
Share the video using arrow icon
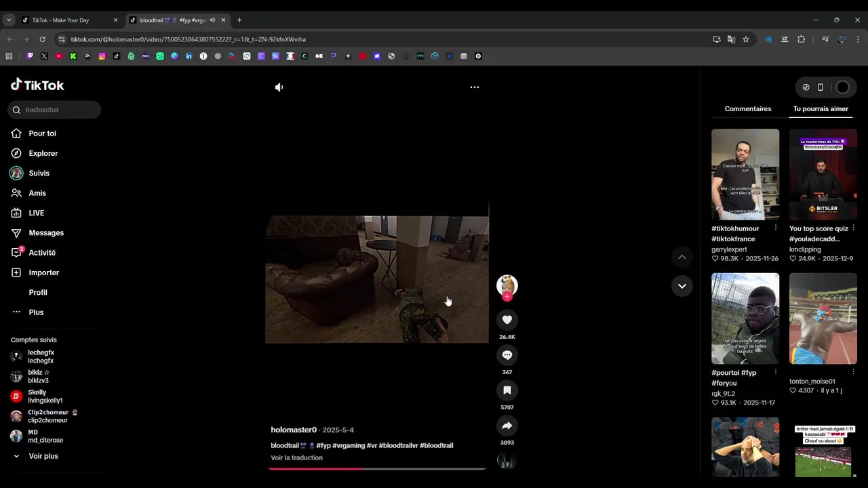[507, 425]
